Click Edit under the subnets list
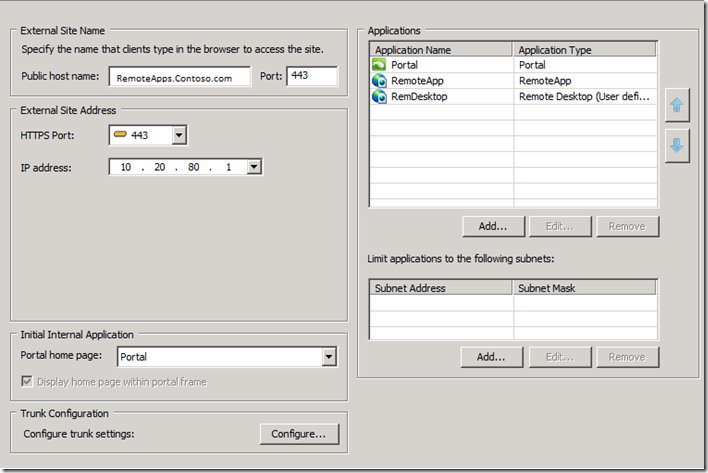The width and height of the screenshot is (708, 473). 560,357
